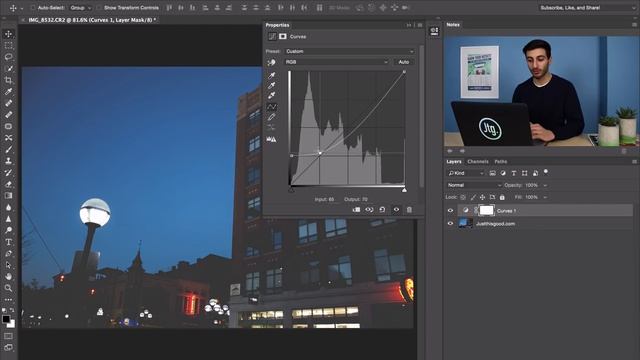The image size is (640, 360).
Task: Open the workspace dropdown at top right
Action: 587,8
